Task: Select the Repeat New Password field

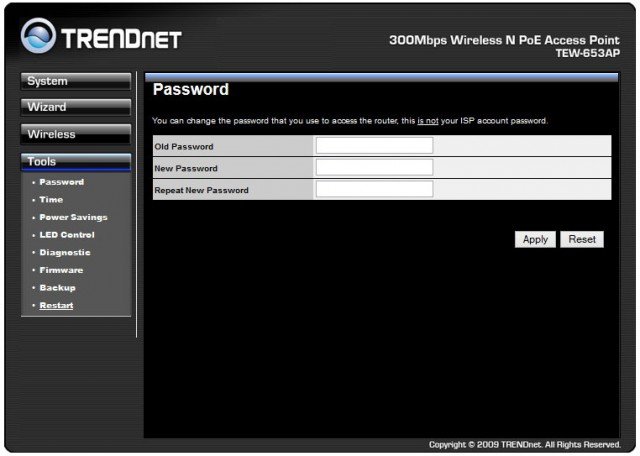Action: click(374, 189)
